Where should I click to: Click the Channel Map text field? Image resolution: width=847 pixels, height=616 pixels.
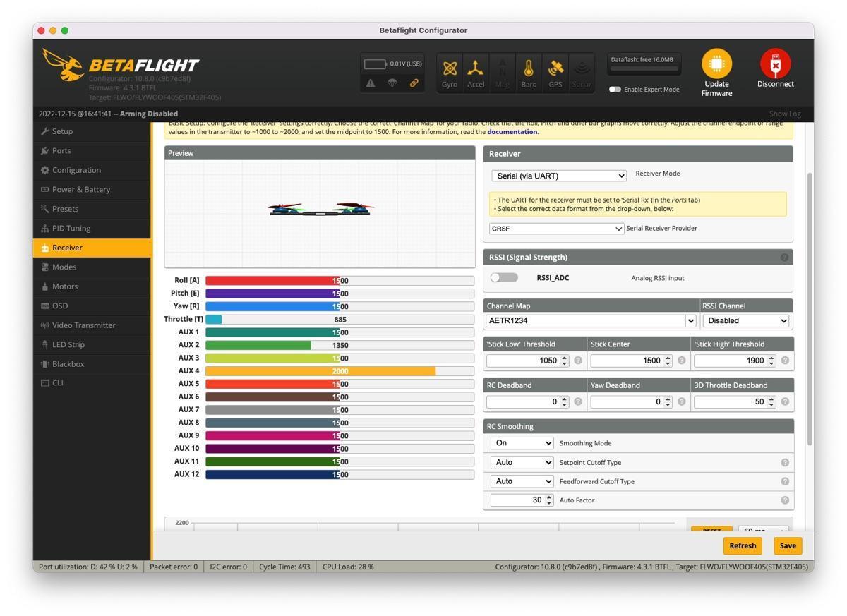tap(585, 320)
